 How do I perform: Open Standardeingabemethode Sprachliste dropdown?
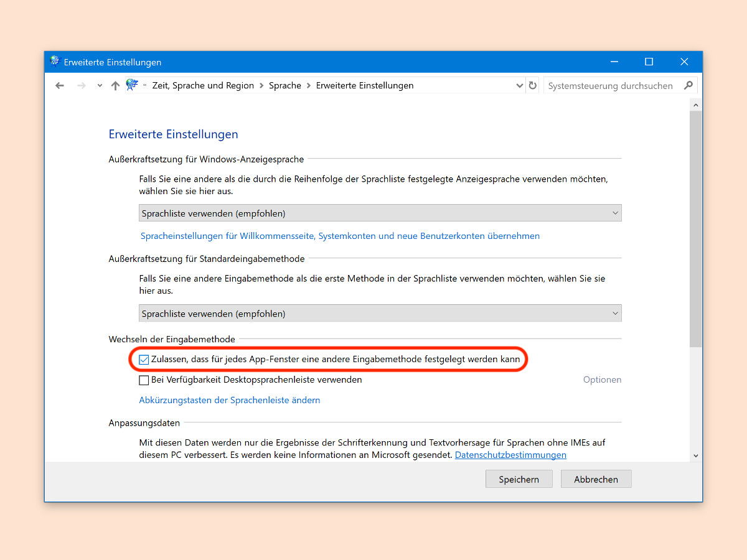point(380,314)
